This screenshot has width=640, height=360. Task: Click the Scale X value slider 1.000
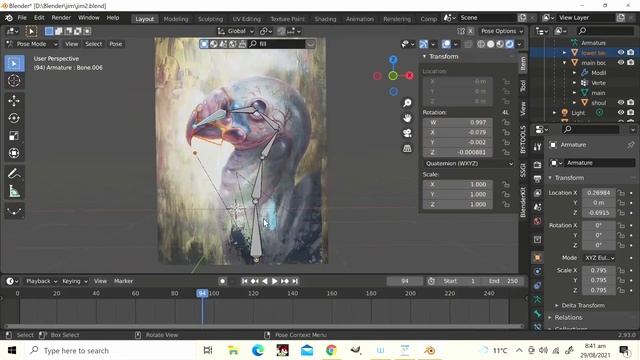458,184
